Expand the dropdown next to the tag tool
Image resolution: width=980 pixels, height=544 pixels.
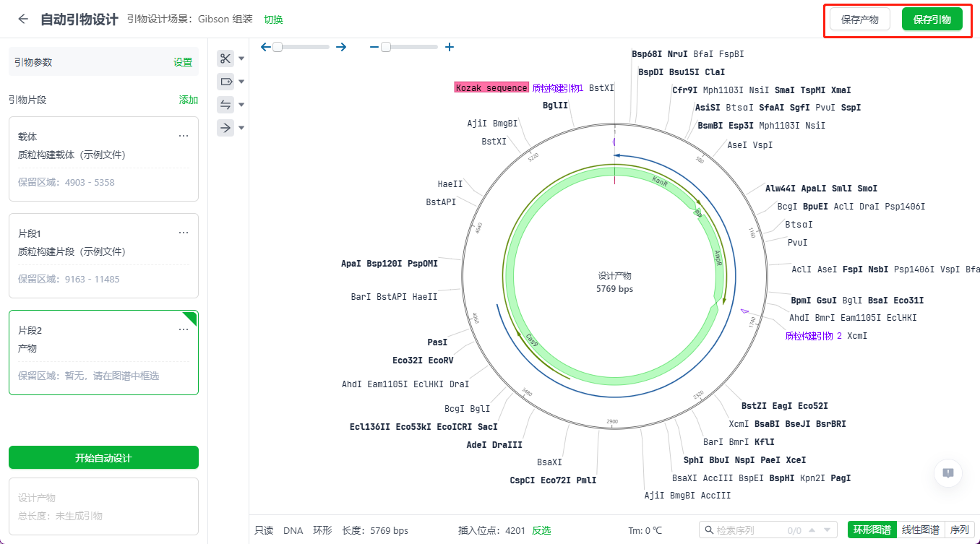[x=242, y=82]
